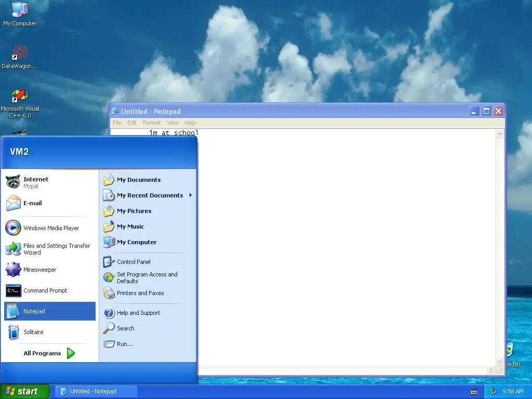Minimize the Notepad window
Viewport: 532px width, 399px height.
(474, 111)
